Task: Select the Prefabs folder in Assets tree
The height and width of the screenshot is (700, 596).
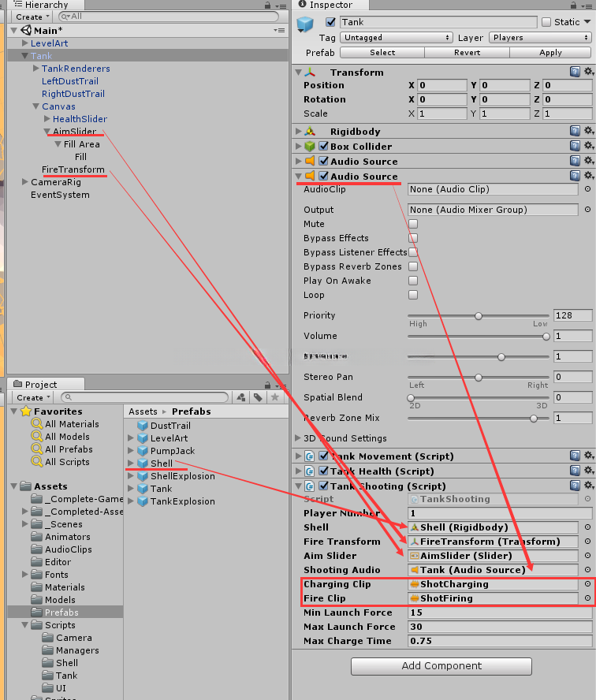Action: click(x=61, y=612)
